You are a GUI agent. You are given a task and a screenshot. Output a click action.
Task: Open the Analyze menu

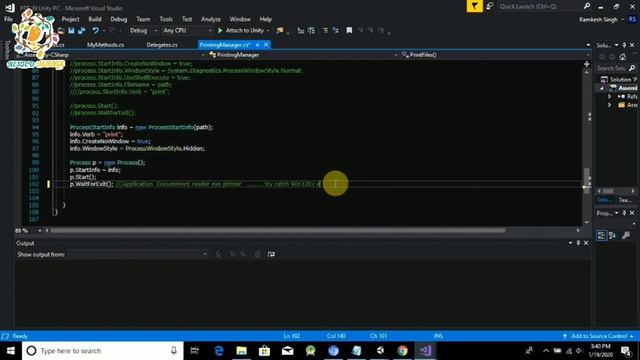point(211,19)
